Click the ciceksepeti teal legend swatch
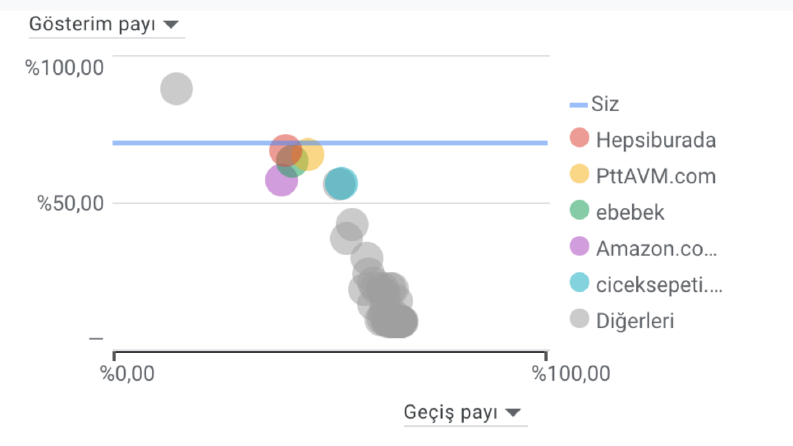 tap(579, 282)
